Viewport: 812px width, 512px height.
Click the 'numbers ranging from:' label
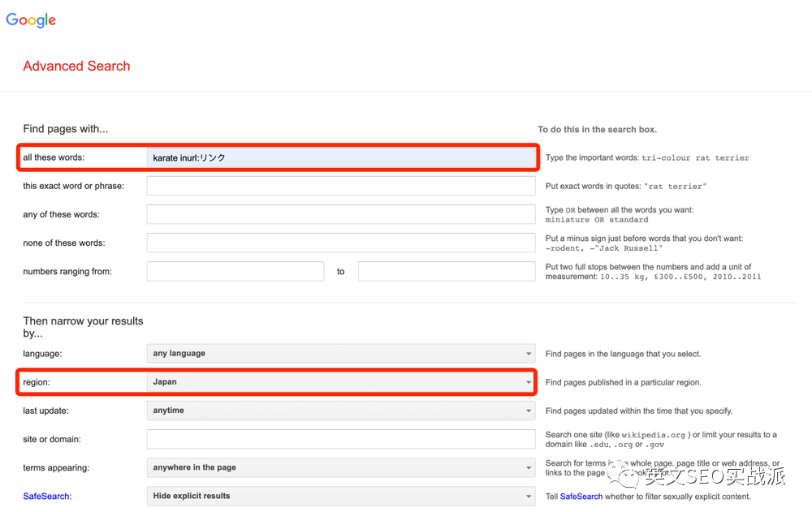pos(67,271)
